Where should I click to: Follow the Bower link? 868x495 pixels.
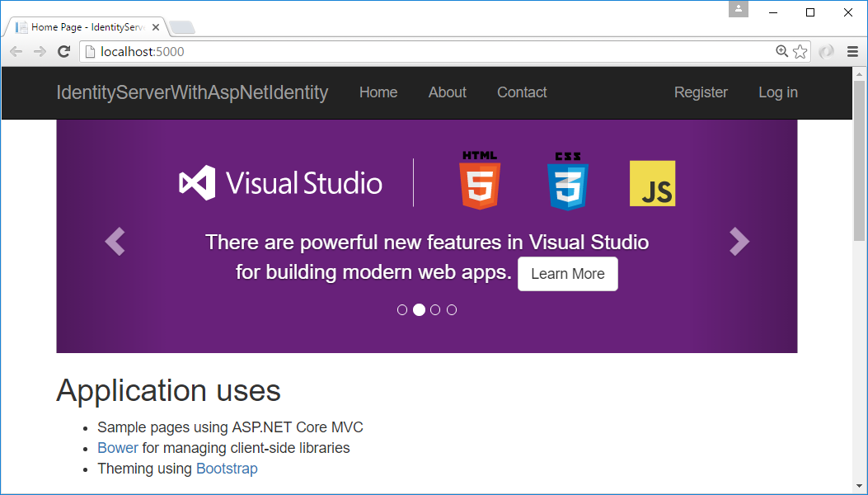coord(118,448)
